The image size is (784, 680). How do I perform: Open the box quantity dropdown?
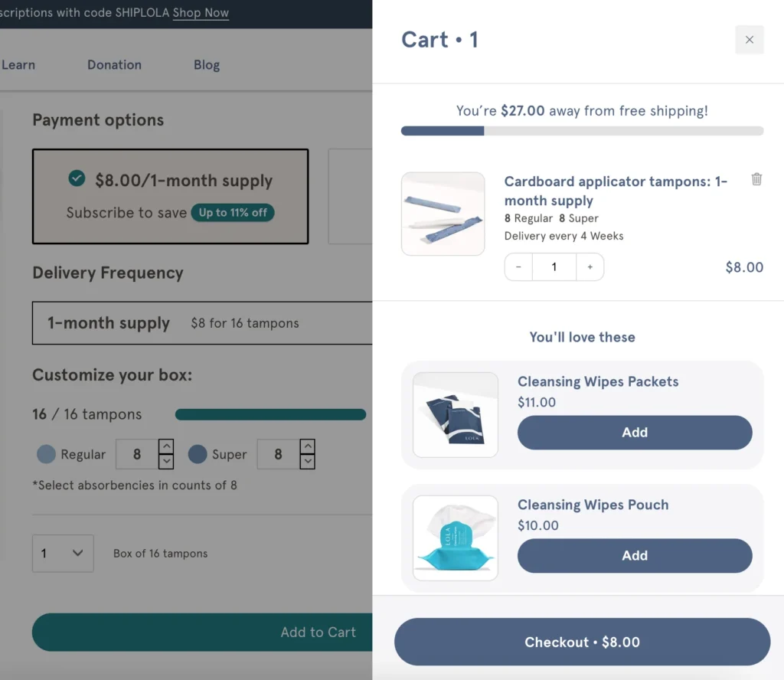point(63,553)
